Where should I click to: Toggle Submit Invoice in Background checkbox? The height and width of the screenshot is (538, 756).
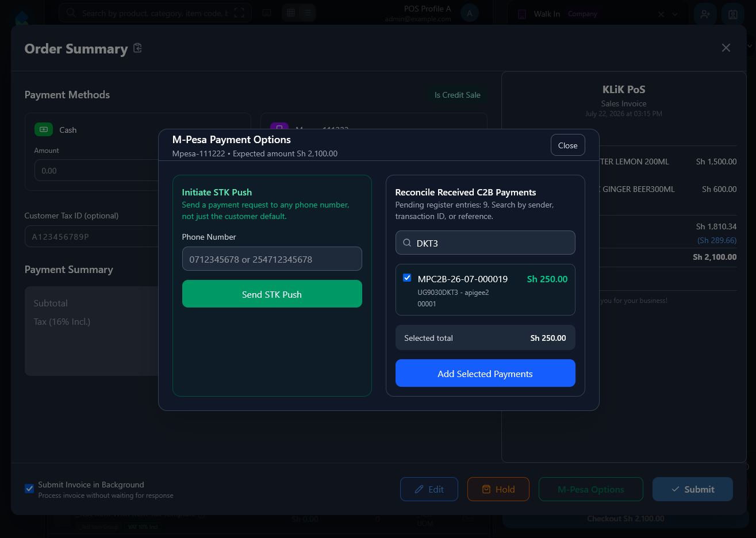pos(29,489)
